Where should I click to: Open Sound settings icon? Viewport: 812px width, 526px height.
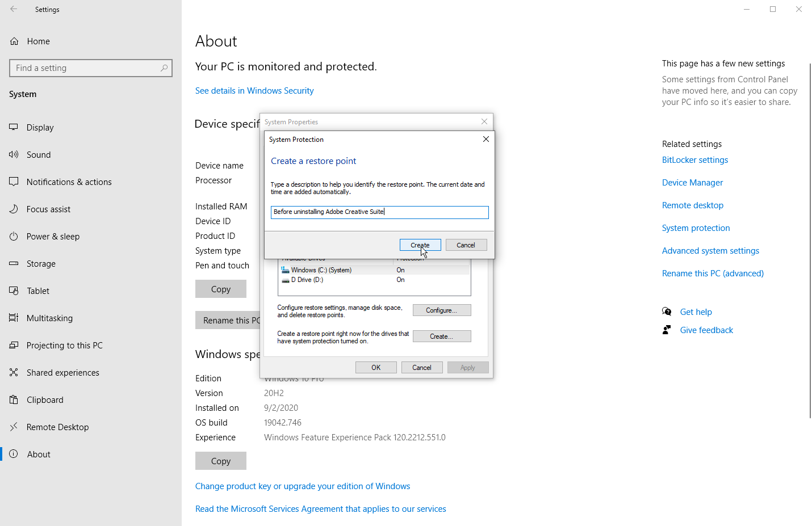(x=14, y=155)
